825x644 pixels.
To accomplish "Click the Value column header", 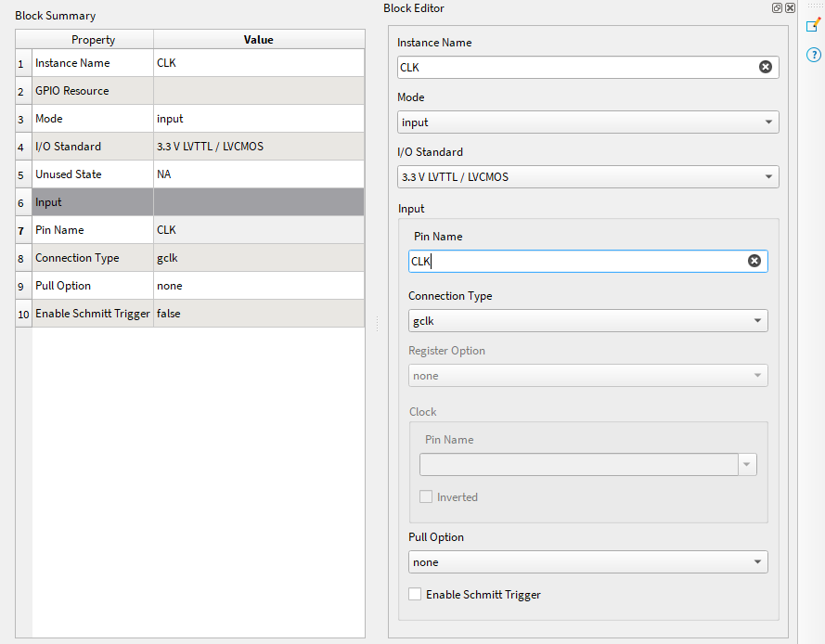I will (258, 40).
